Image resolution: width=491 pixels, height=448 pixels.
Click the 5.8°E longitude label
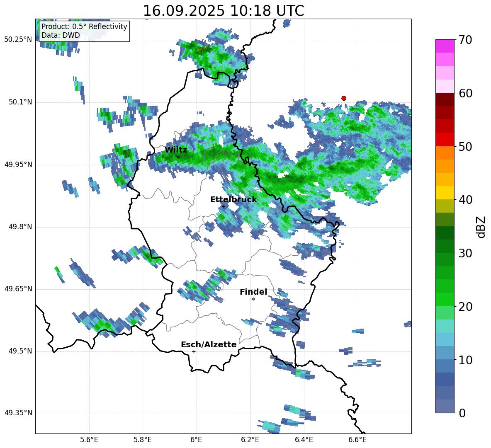pos(143,440)
